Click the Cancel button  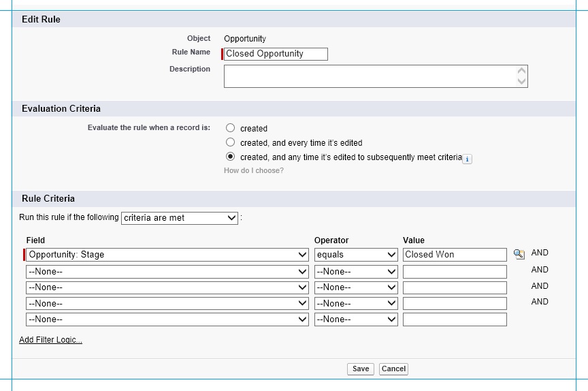(393, 369)
